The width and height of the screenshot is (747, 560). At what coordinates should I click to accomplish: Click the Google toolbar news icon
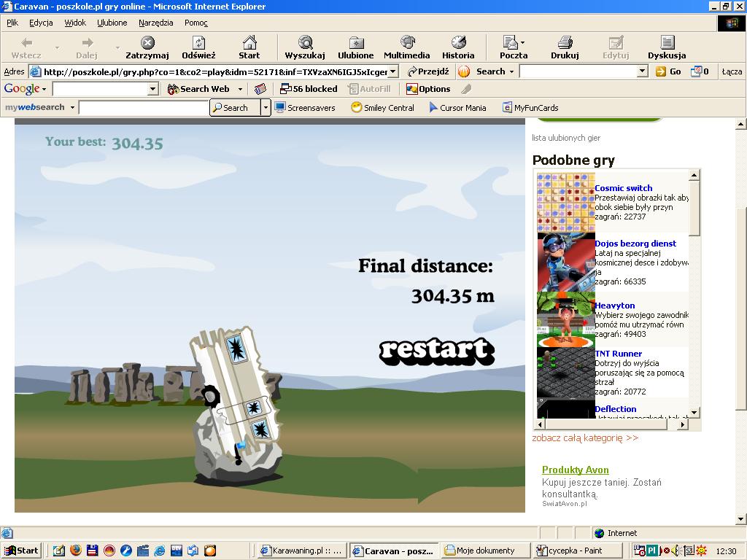pos(260,89)
